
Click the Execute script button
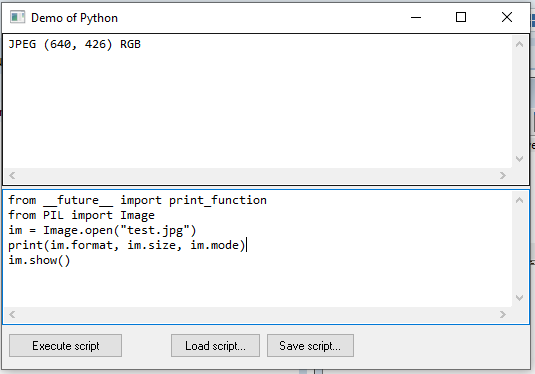65,346
